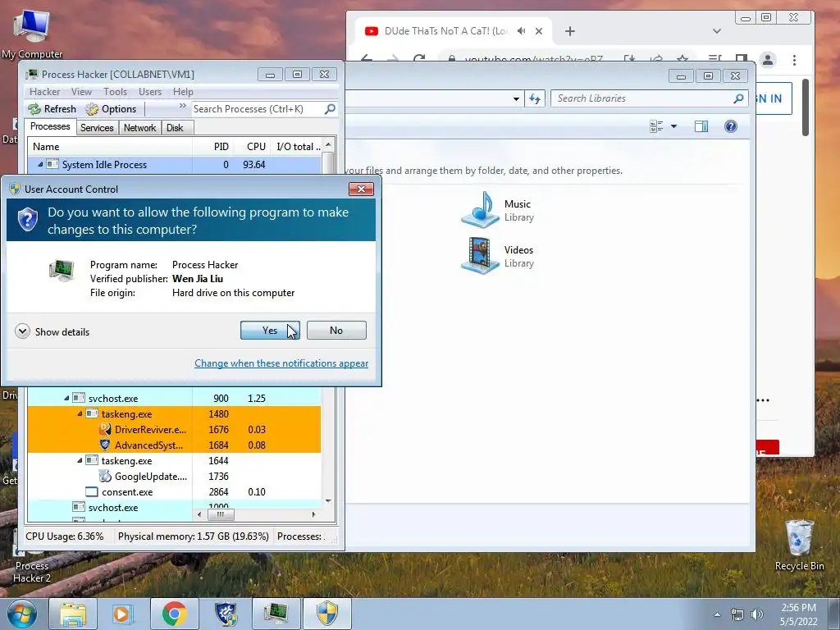Mute the Chrome tab via speaker icon
This screenshot has height=630, width=840.
[x=521, y=31]
